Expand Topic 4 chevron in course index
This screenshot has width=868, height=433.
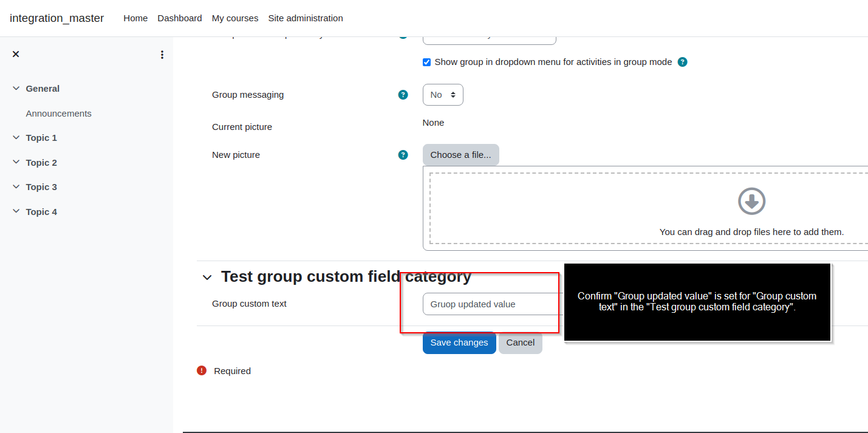[x=16, y=212]
